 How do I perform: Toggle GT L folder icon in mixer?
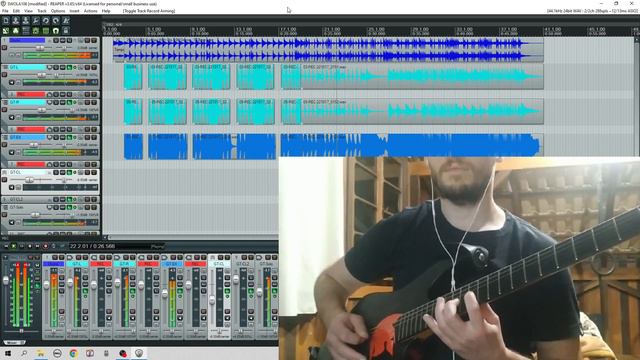pyautogui.click(x=70, y=258)
